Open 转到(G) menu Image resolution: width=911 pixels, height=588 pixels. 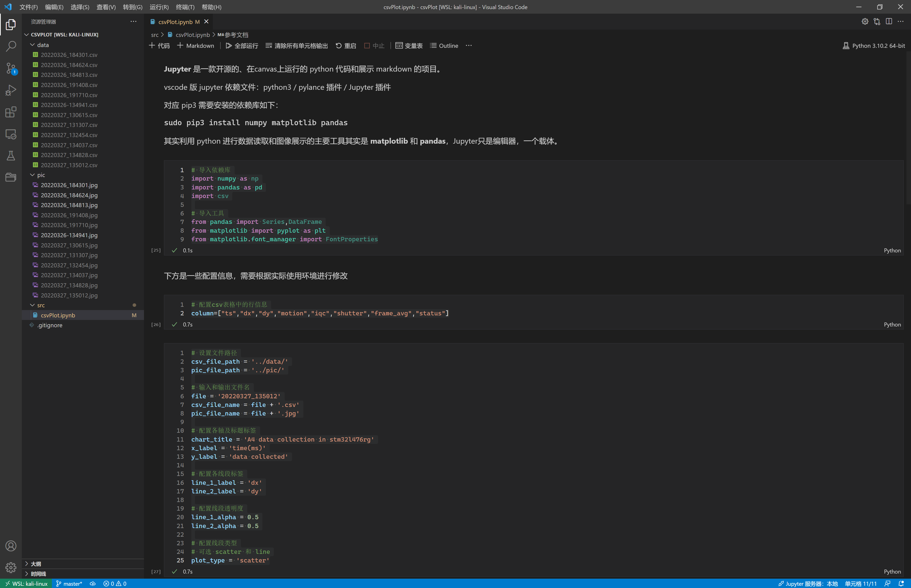coord(133,7)
